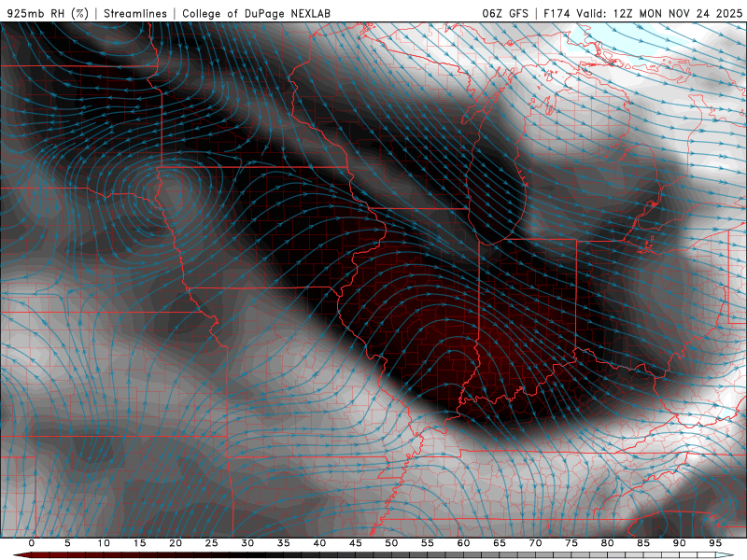Screen dimensions: 747x560
Task: Click the "925mb RH (%)" title text
Action: [x=48, y=13]
